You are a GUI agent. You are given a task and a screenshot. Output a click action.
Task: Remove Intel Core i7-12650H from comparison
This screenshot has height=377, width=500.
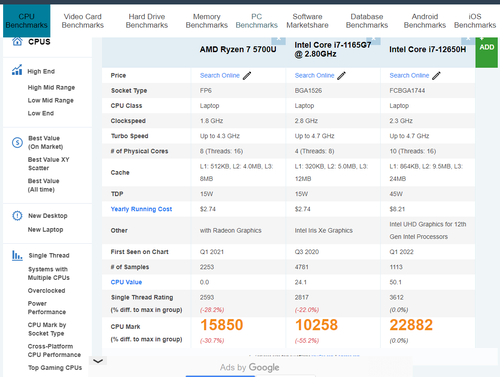pos(468,40)
